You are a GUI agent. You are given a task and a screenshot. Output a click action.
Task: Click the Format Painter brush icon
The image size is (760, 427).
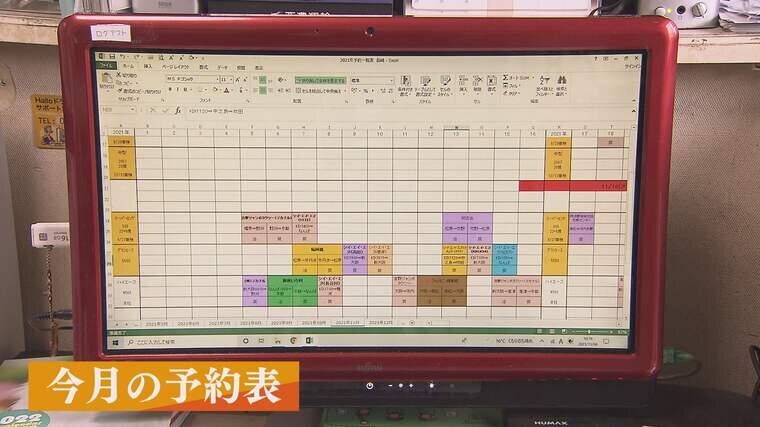point(120,91)
